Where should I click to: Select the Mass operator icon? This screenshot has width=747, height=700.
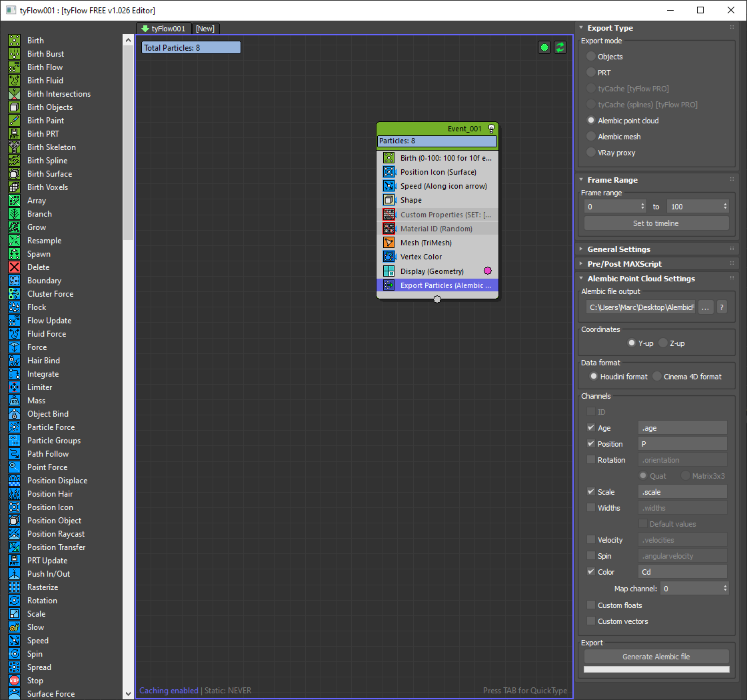tap(14, 401)
